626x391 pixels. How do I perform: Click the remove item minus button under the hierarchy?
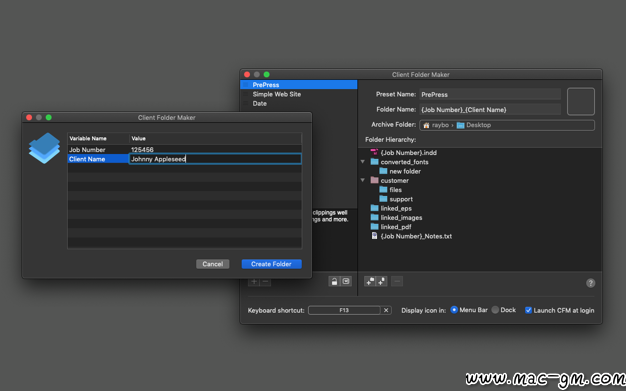point(397,281)
